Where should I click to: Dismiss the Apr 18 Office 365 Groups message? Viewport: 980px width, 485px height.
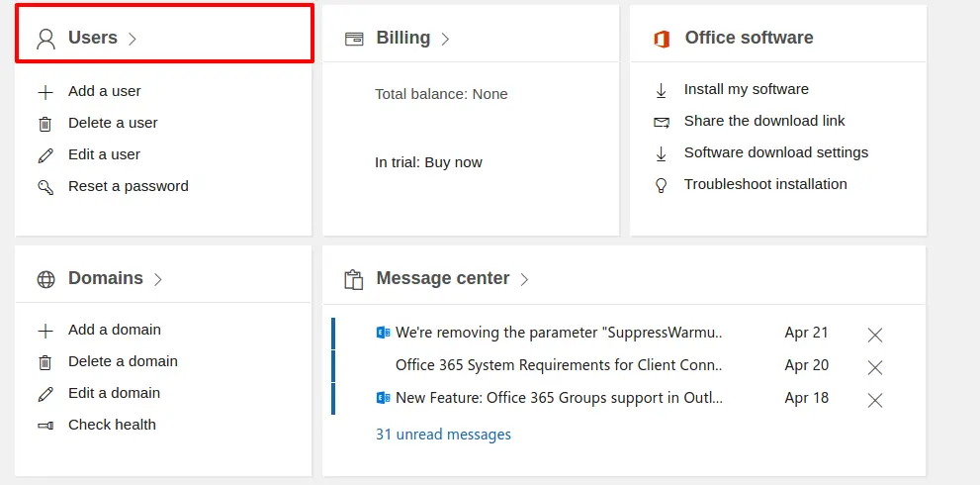coord(875,400)
